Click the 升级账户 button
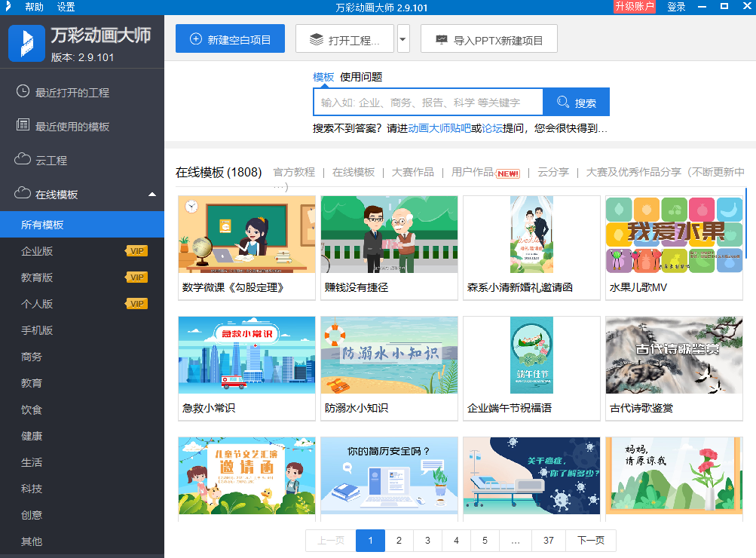This screenshot has width=756, height=558. (x=634, y=7)
